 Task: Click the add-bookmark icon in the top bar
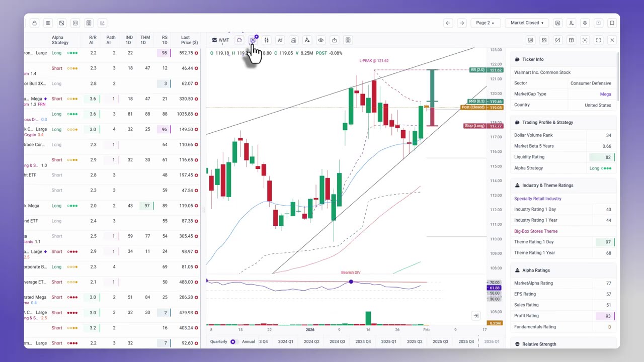[598, 23]
